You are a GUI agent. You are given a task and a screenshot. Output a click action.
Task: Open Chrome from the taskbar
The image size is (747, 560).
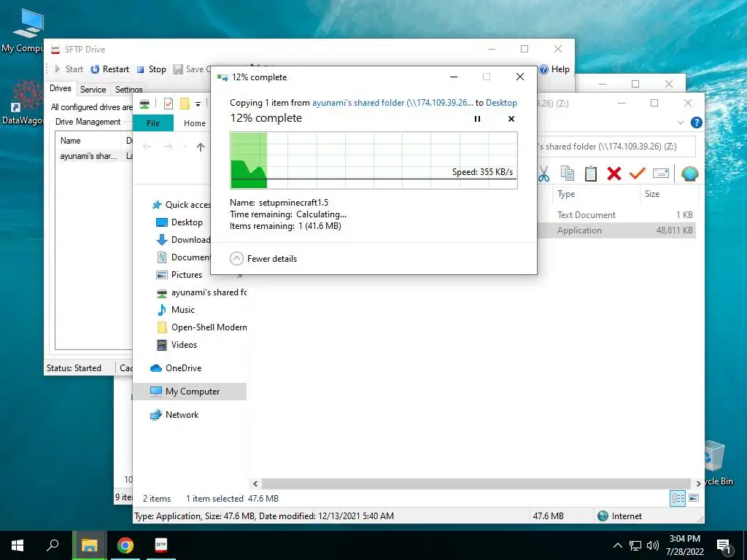pyautogui.click(x=125, y=545)
